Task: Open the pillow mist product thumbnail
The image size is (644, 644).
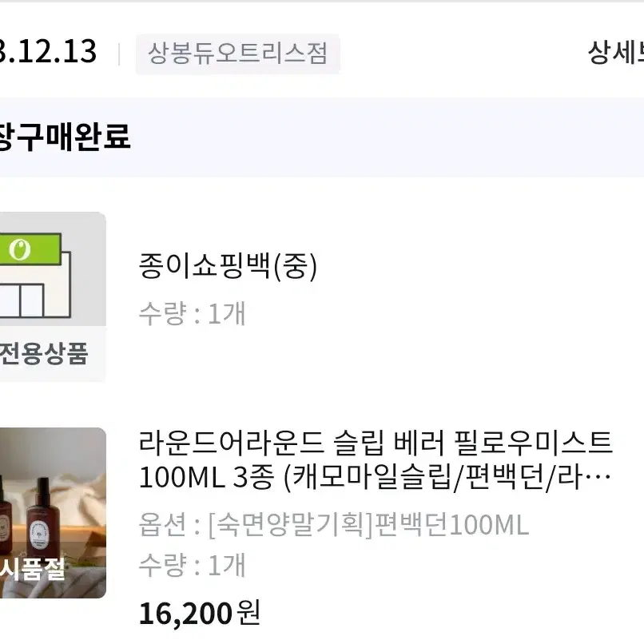Action: [x=53, y=513]
